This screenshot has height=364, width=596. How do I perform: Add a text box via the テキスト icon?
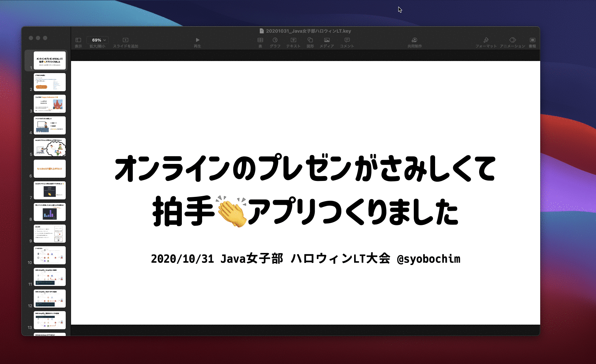293,40
